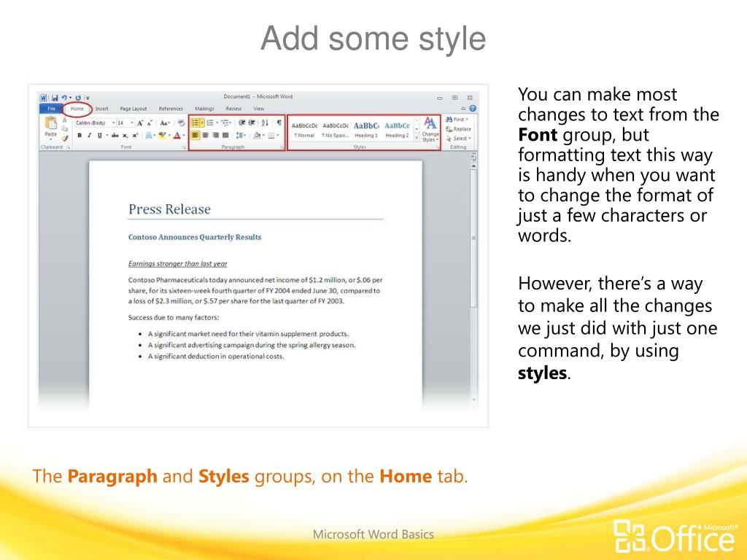Click the Contoso Announces Quarterly Results heading
Screen dimensions: 747x560
pos(195,237)
